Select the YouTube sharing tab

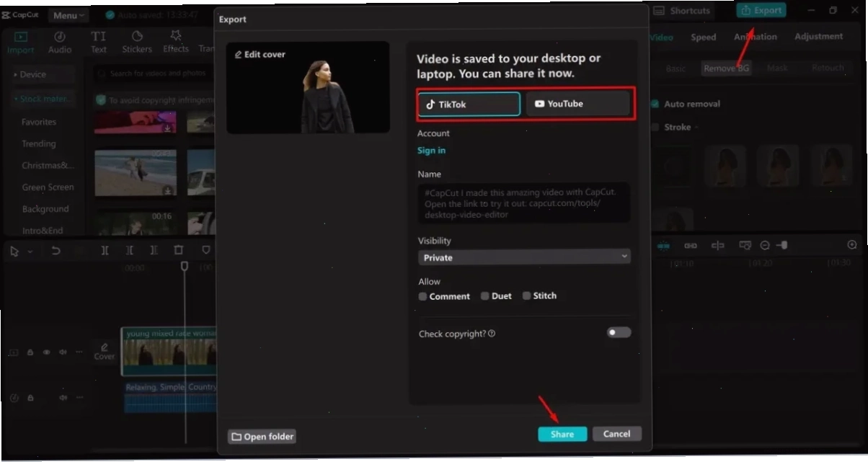point(577,104)
